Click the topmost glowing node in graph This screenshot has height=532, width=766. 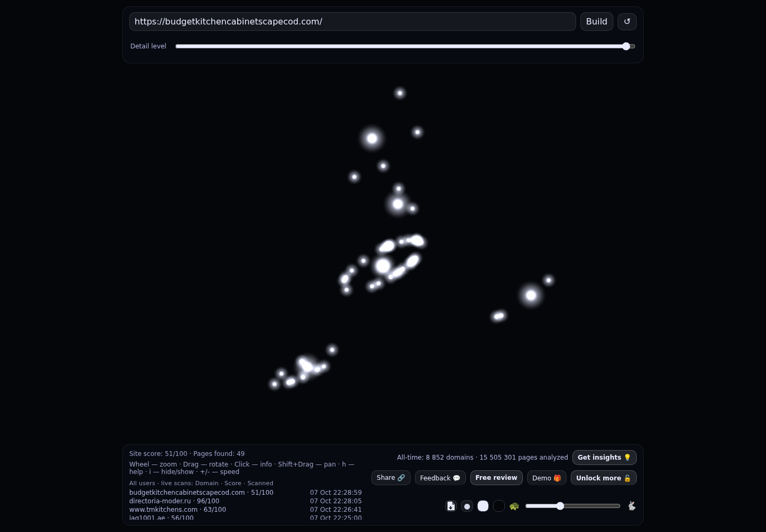click(400, 93)
